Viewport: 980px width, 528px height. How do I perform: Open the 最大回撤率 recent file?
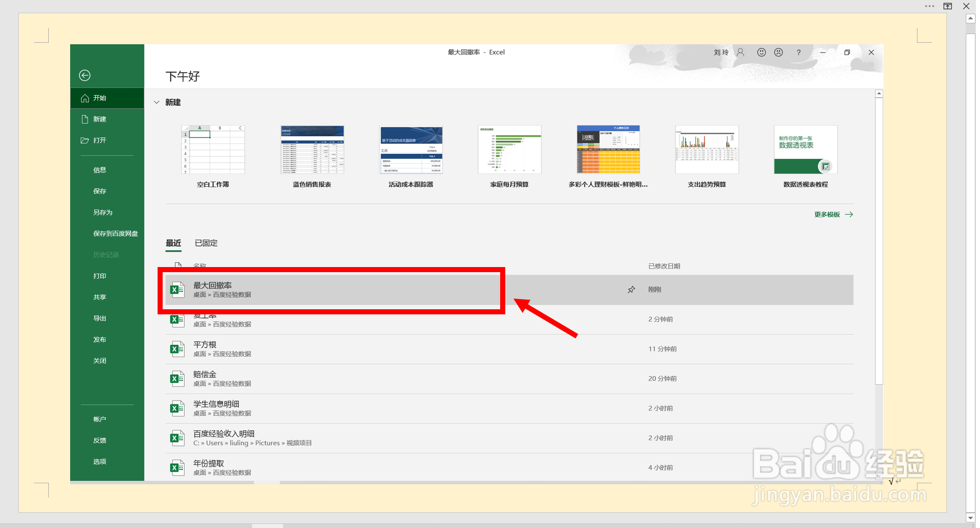point(509,290)
